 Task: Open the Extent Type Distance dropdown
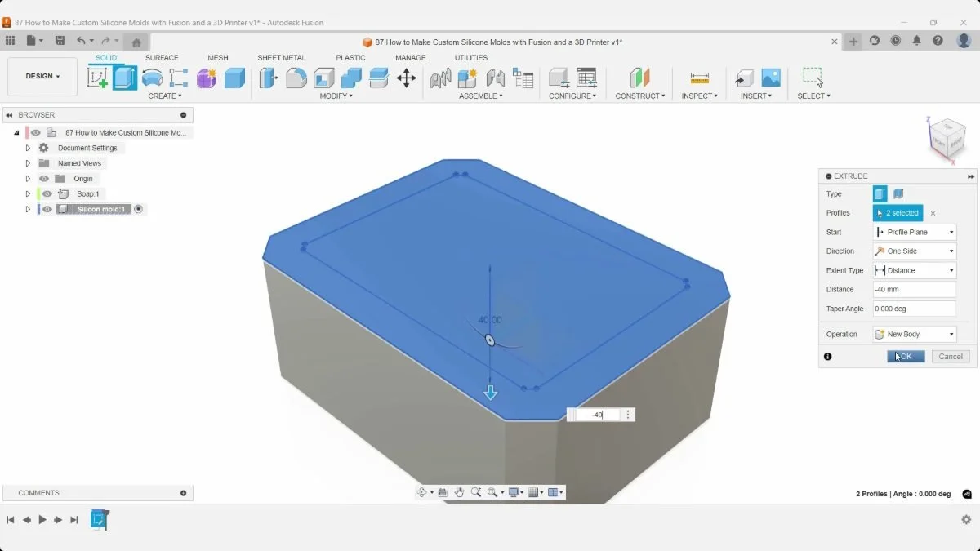[915, 270]
